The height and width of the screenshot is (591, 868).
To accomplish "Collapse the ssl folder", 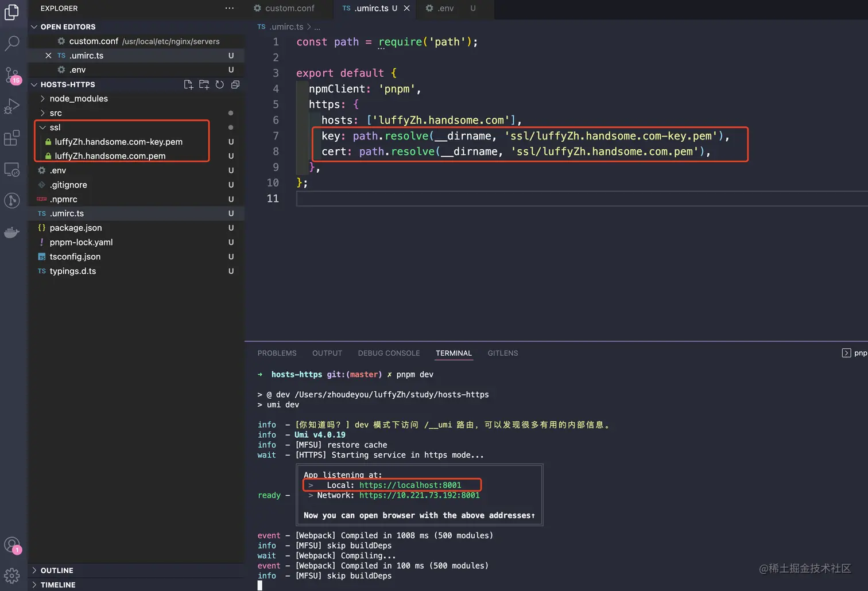I will point(55,127).
